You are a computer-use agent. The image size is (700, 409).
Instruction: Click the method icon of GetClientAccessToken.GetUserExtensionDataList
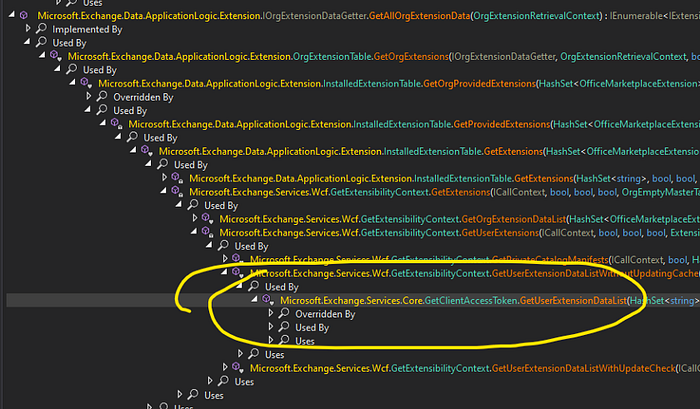point(268,300)
